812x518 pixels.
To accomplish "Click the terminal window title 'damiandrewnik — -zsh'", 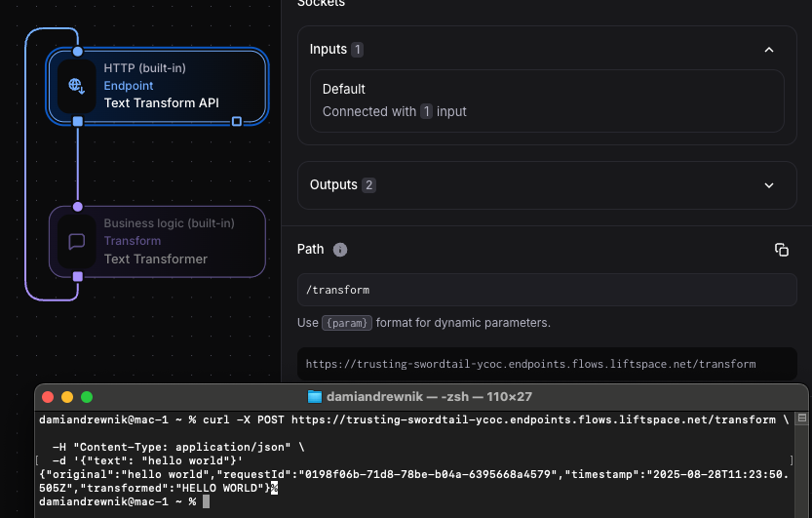I will [429, 397].
